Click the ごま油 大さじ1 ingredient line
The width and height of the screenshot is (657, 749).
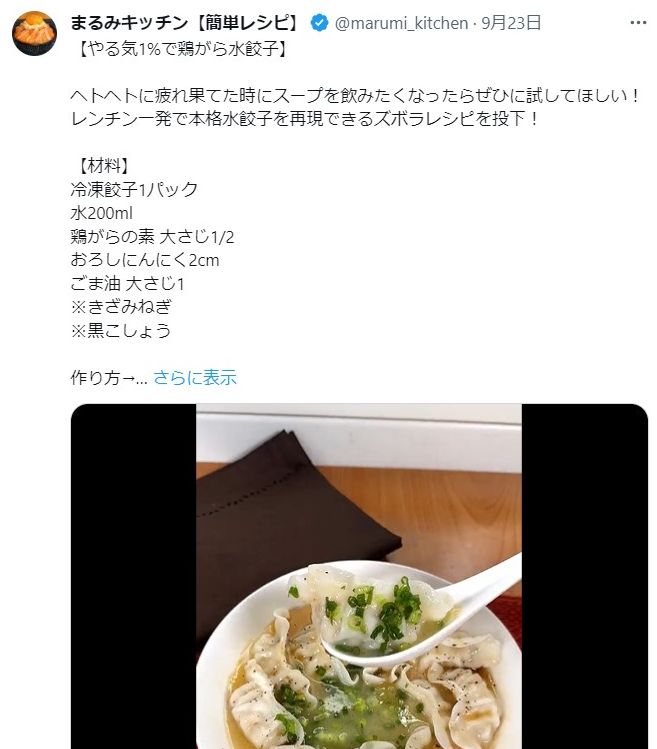[x=127, y=284]
